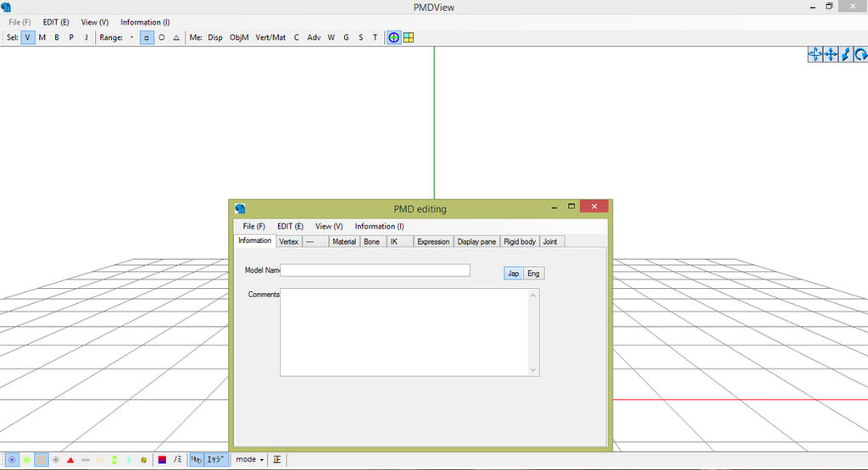Click the ObjM toolbar button
The image size is (868, 470).
click(239, 37)
